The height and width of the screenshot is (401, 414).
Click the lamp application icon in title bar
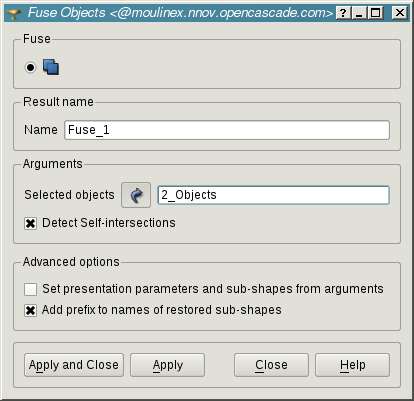(14, 13)
